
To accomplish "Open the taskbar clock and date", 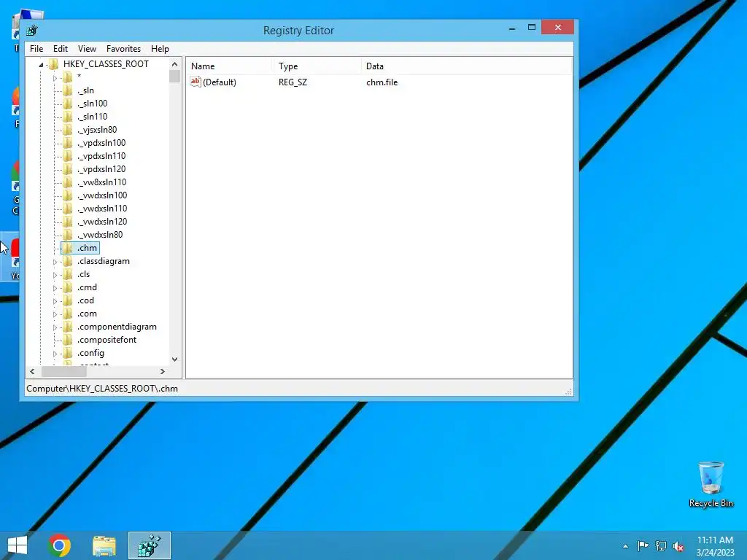I will click(715, 546).
